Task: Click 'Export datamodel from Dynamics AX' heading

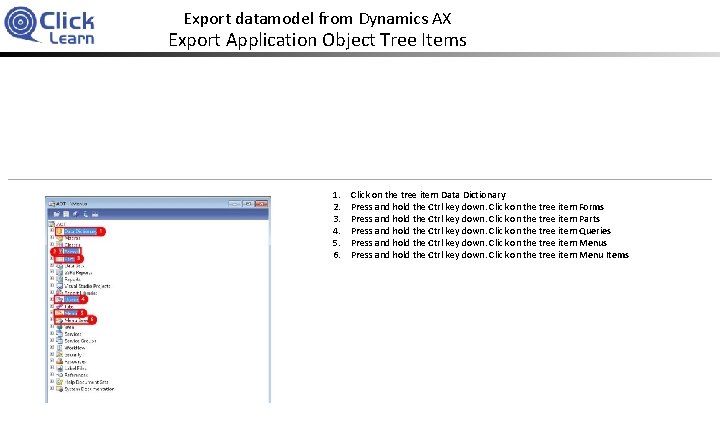Action: point(318,19)
